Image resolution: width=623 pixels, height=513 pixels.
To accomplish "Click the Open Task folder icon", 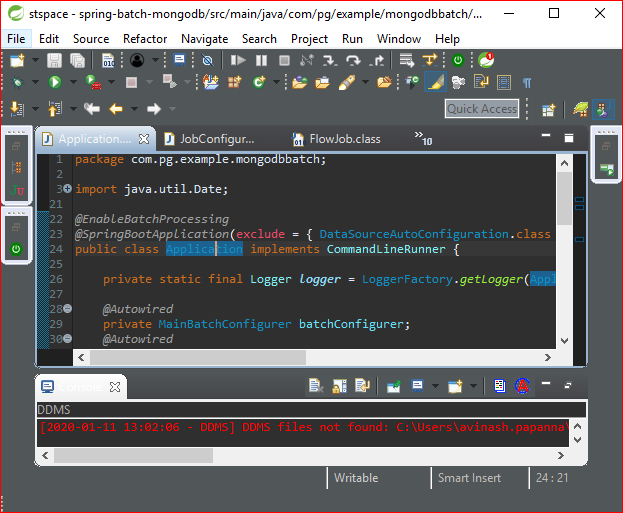I will tap(322, 82).
